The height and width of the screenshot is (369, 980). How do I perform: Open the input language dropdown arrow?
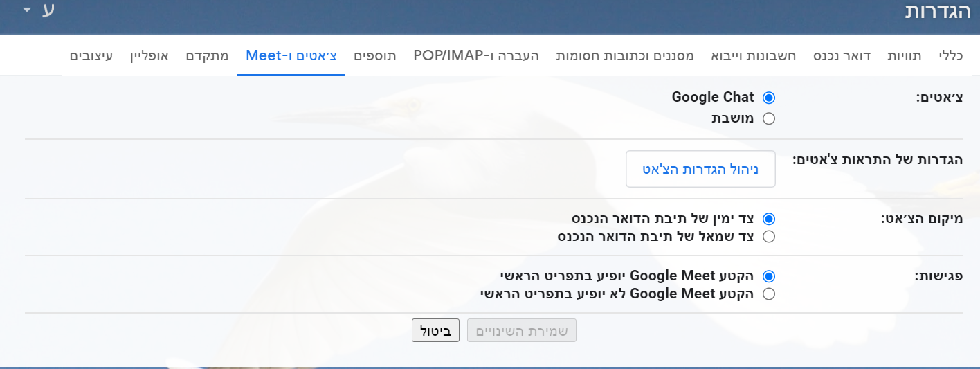[27, 11]
